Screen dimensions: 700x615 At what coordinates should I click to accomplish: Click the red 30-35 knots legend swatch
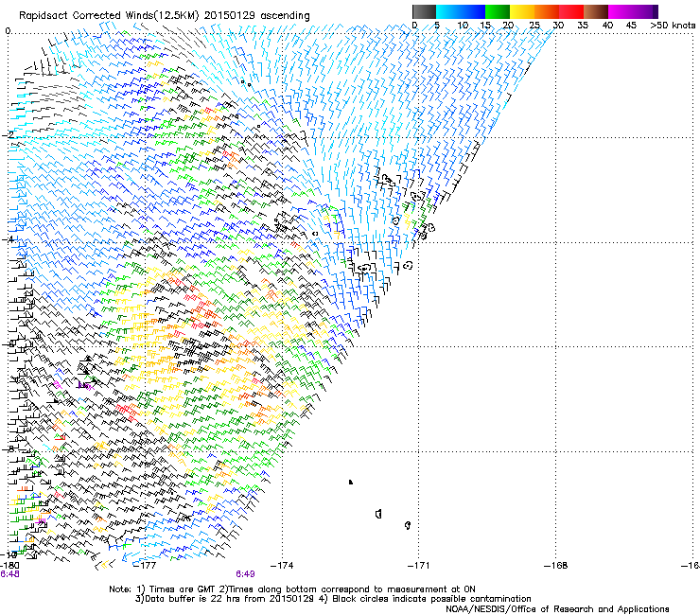571,11
